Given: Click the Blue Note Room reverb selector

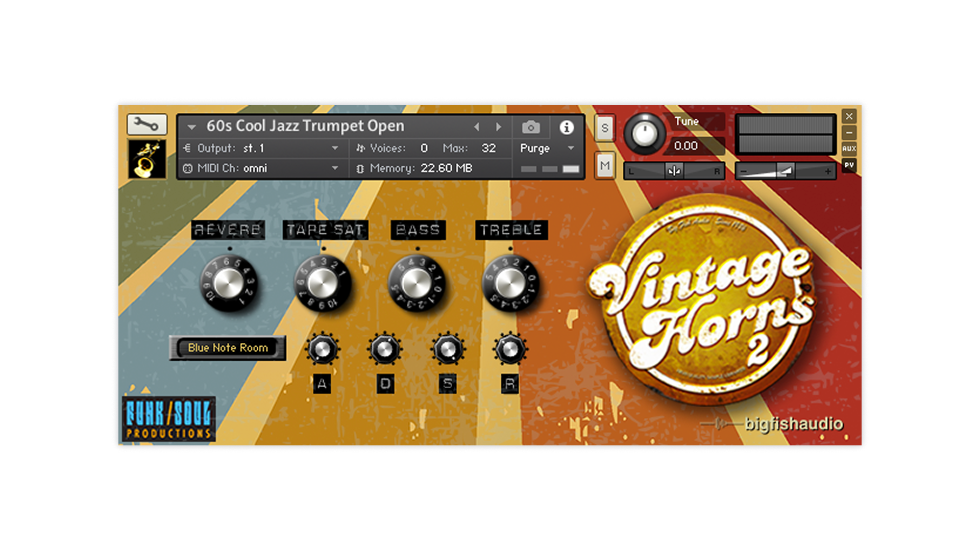Looking at the screenshot, I should [228, 348].
